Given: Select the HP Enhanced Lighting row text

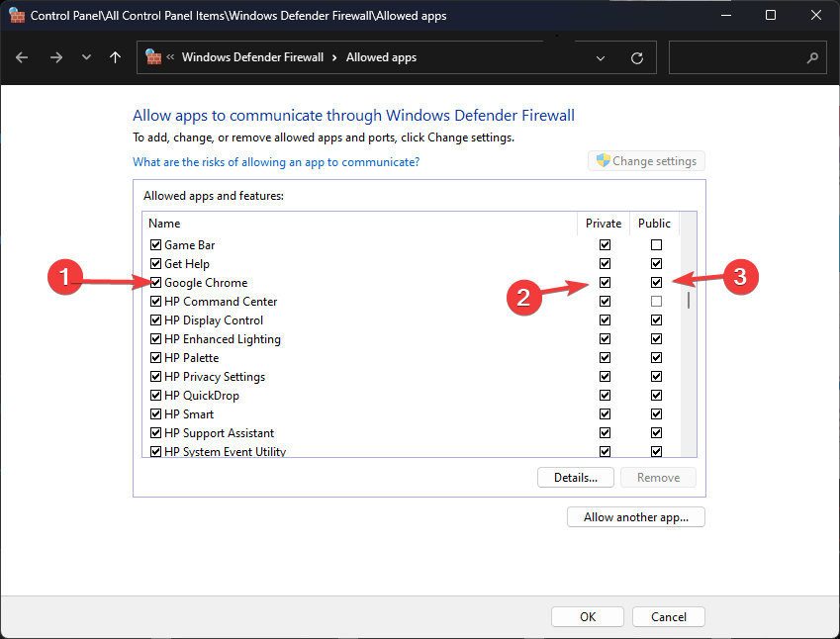Looking at the screenshot, I should click(x=223, y=339).
